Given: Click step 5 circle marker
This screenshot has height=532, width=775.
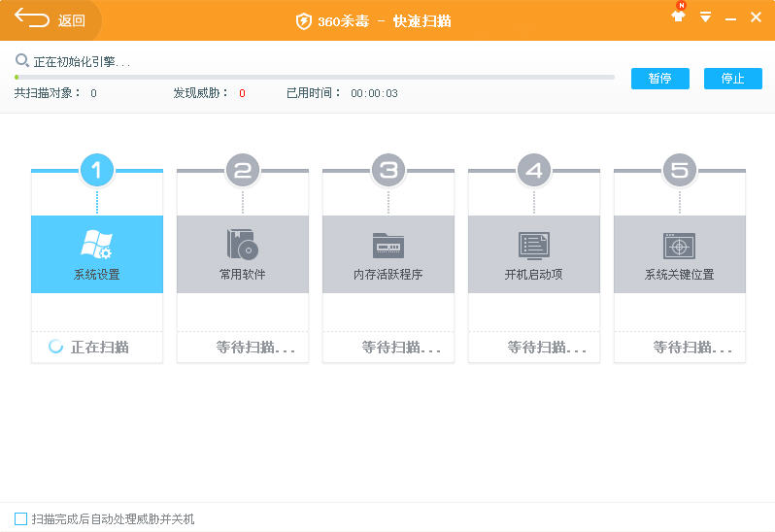Looking at the screenshot, I should coord(679,171).
